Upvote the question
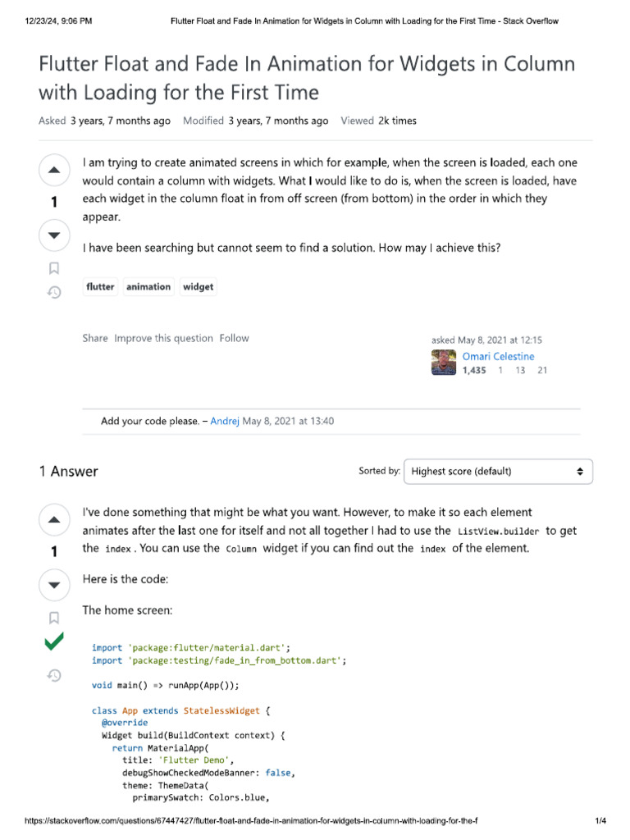Viewport: 630px width, 840px height. (x=54, y=170)
